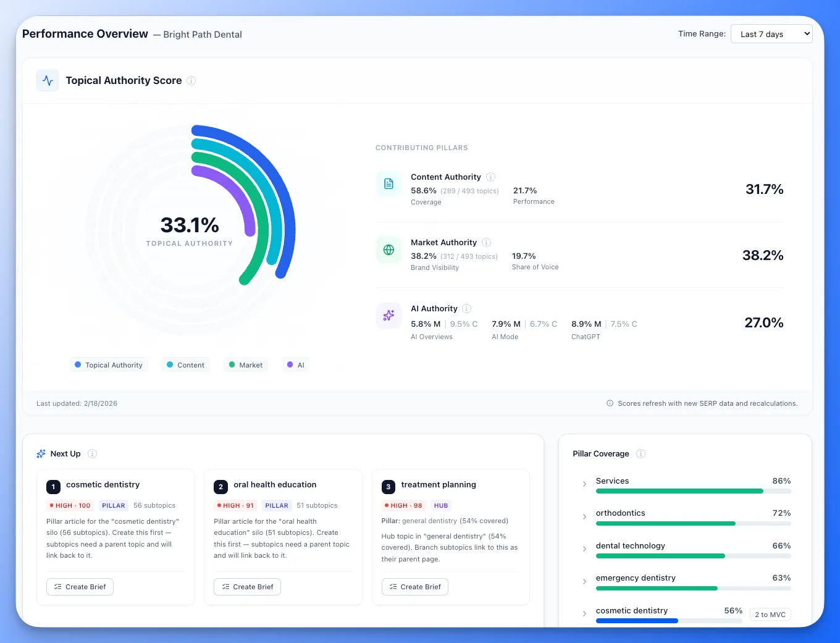Screen dimensions: 840x643
Task: Click the scores refresh info icon in footer
Action: coord(609,403)
